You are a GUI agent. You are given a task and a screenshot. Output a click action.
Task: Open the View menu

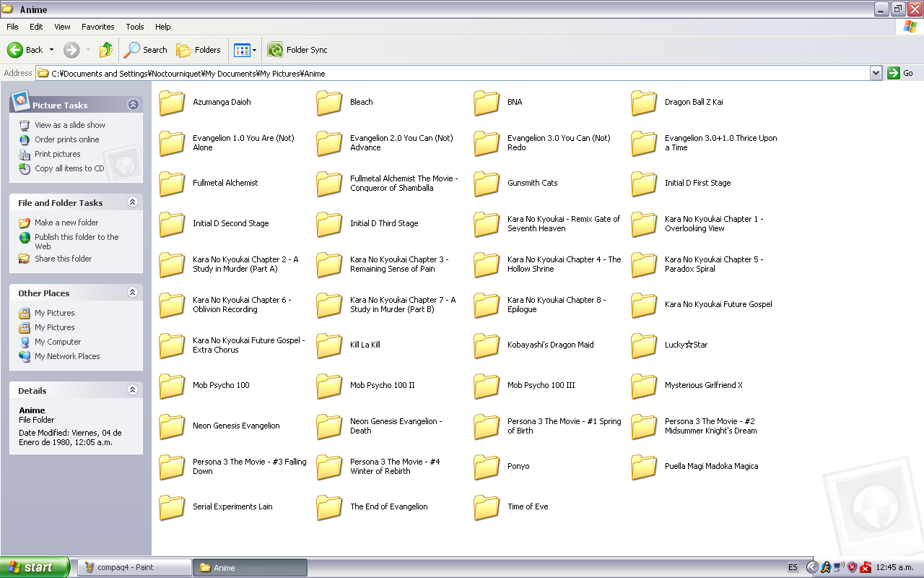(x=63, y=27)
